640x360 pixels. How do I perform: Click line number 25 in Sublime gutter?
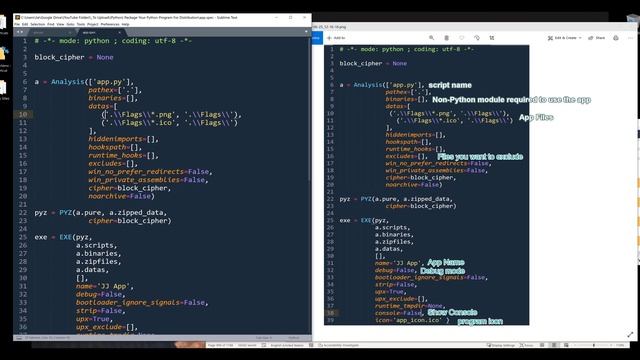point(23,237)
